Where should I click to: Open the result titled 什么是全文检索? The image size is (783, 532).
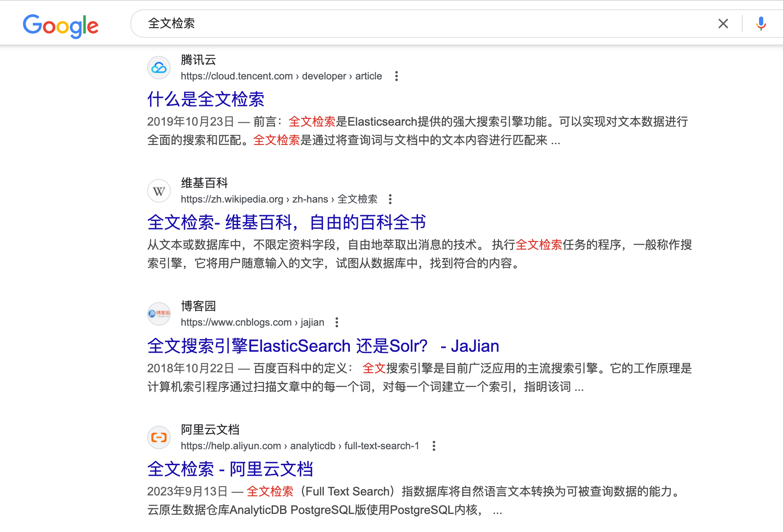(x=206, y=100)
